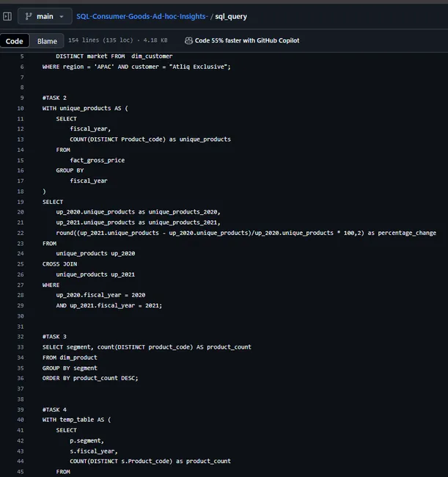Screen dimensions: 448x477
Task: Switch to the Code tab
Action: 14,41
